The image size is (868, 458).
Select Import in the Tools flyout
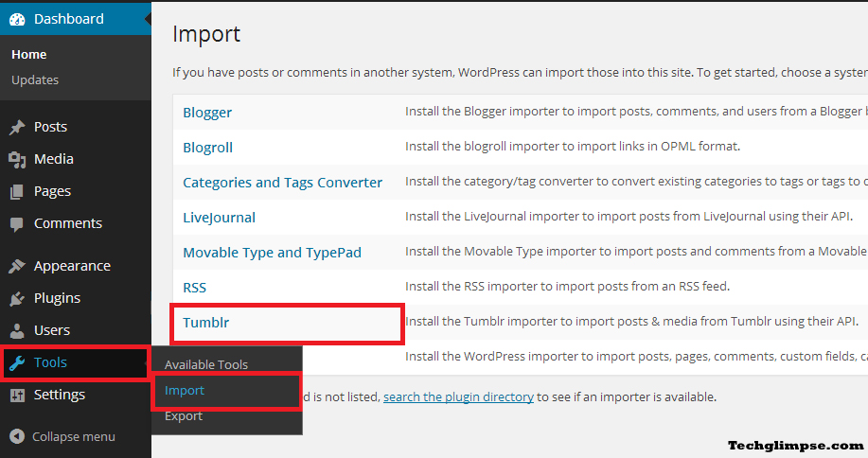(185, 391)
